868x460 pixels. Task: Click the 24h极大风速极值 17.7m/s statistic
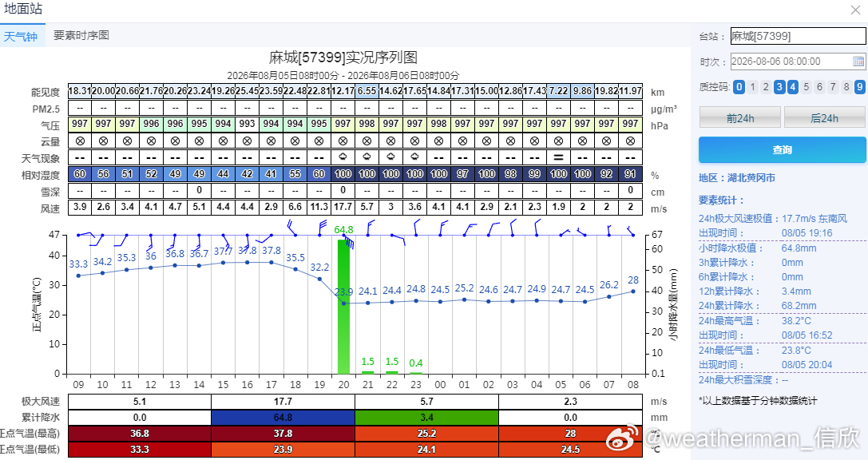pyautogui.click(x=773, y=219)
